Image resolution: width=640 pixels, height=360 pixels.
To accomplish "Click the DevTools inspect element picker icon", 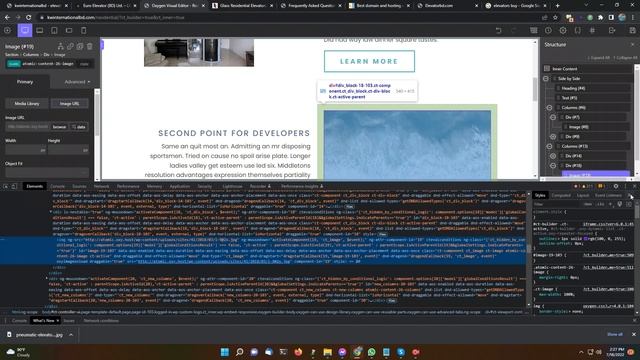I will (x=6, y=187).
